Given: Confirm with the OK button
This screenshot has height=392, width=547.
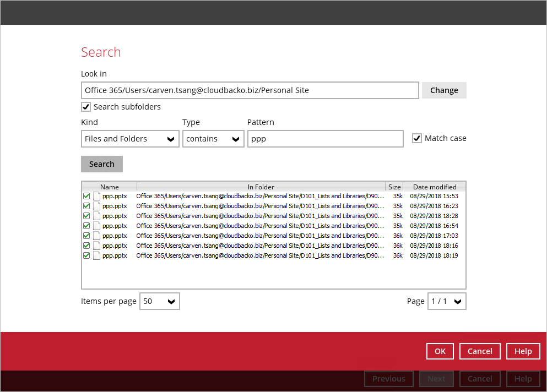Looking at the screenshot, I should (440, 351).
